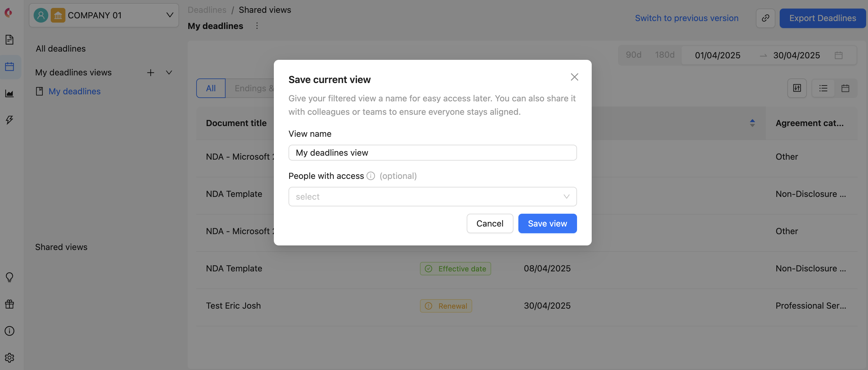The image size is (868, 370).
Task: Click Switch to previous version link
Action: coord(686,18)
